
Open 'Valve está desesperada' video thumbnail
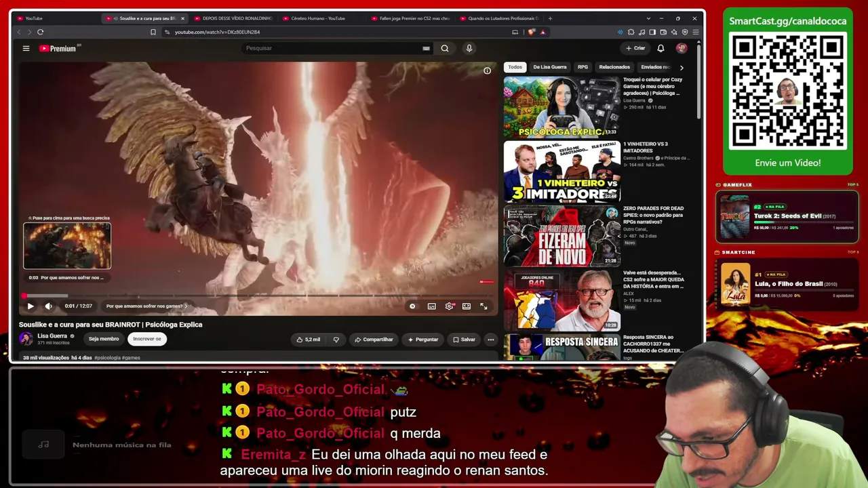point(561,300)
